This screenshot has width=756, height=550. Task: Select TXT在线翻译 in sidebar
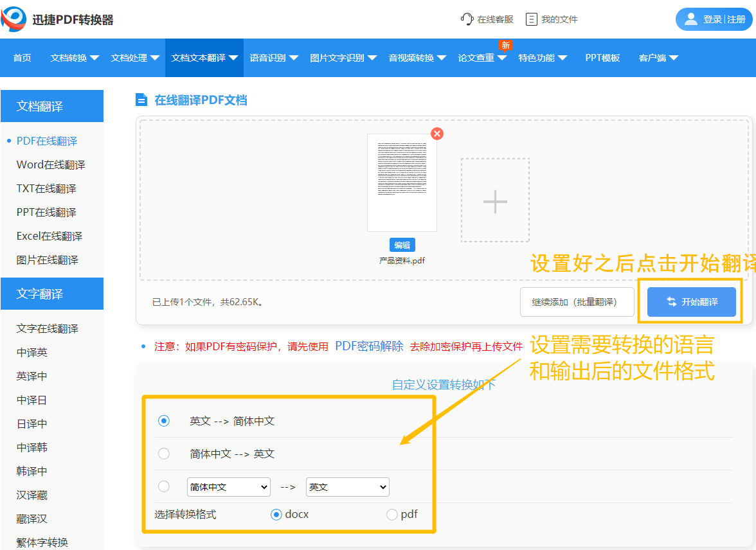pyautogui.click(x=46, y=188)
